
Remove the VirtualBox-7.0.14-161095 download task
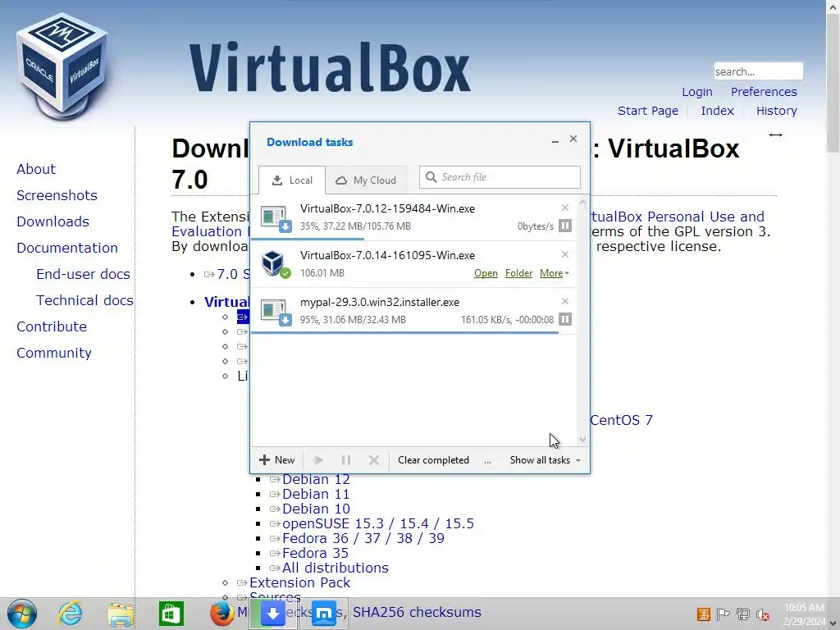(564, 254)
